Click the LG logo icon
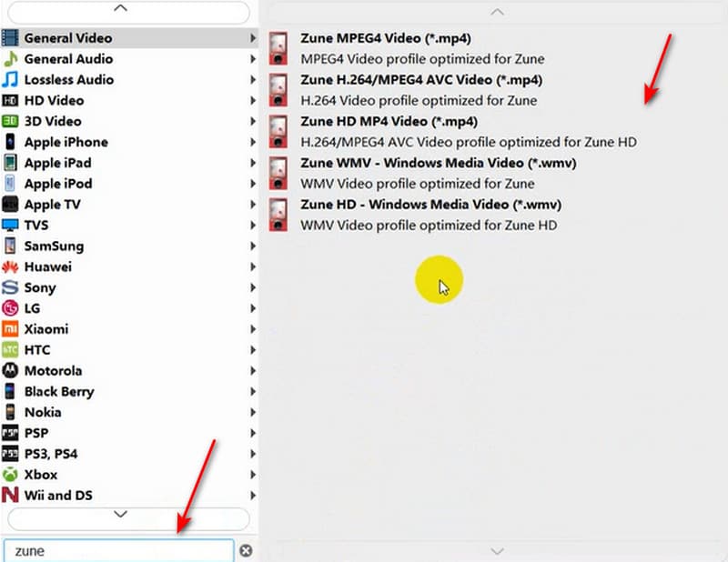728x562 pixels. tap(10, 308)
